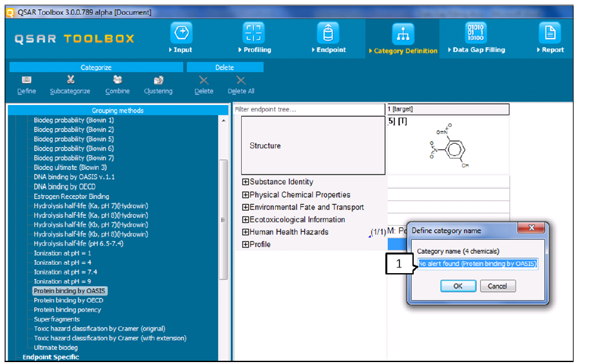Select Ionization at pH = 7.4
Viewport: 589px width, 364px height.
(65, 272)
